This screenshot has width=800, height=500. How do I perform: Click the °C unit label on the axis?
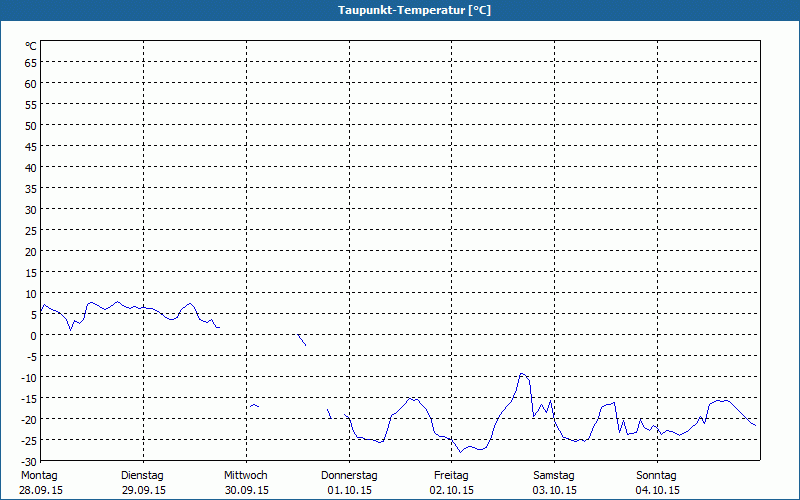click(x=31, y=46)
